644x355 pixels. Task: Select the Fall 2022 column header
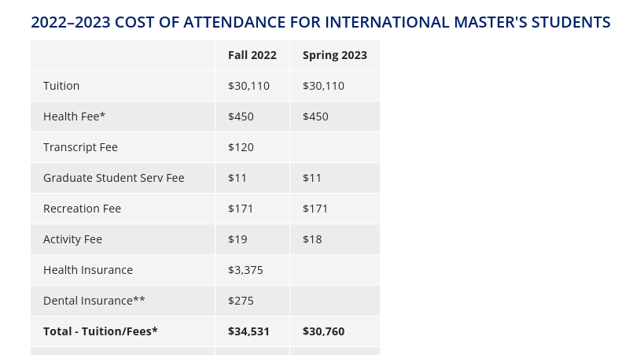click(252, 55)
